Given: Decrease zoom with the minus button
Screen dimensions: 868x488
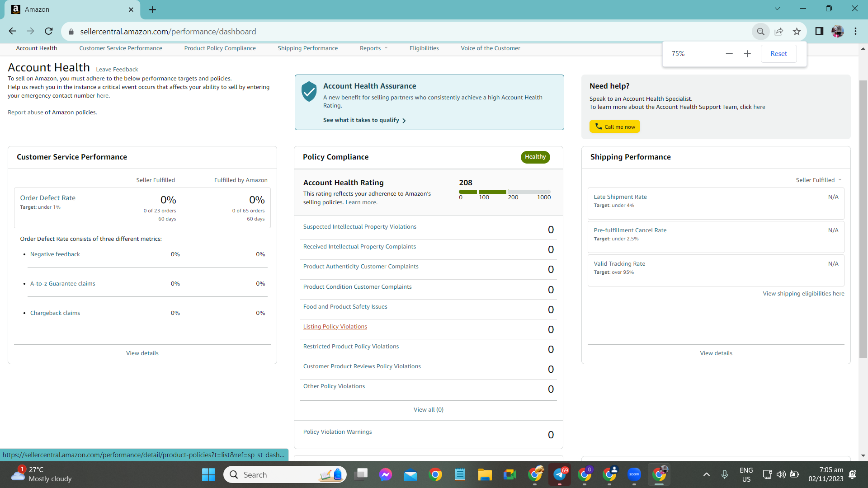Looking at the screenshot, I should click(729, 54).
